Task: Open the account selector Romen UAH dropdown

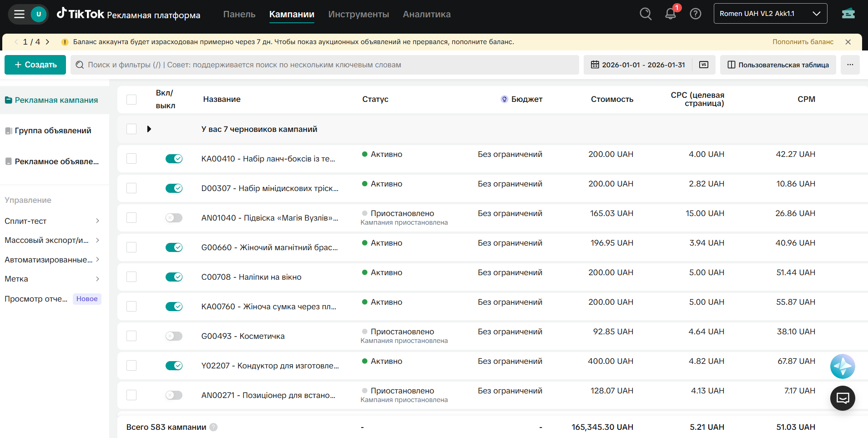Action: click(x=770, y=14)
